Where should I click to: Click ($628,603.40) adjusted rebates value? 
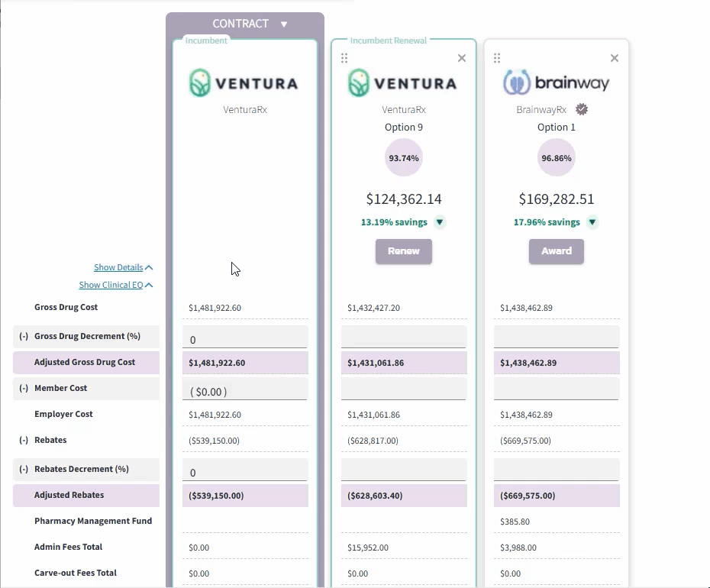click(375, 496)
